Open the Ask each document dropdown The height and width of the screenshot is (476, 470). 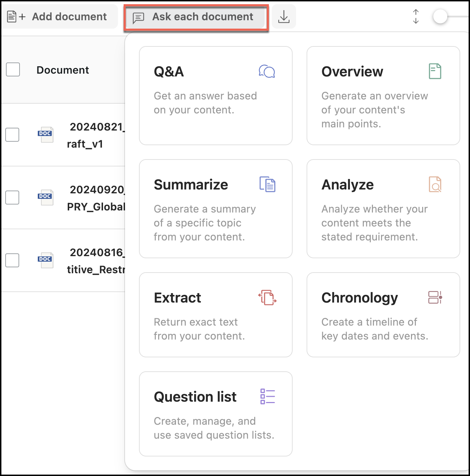click(x=196, y=17)
